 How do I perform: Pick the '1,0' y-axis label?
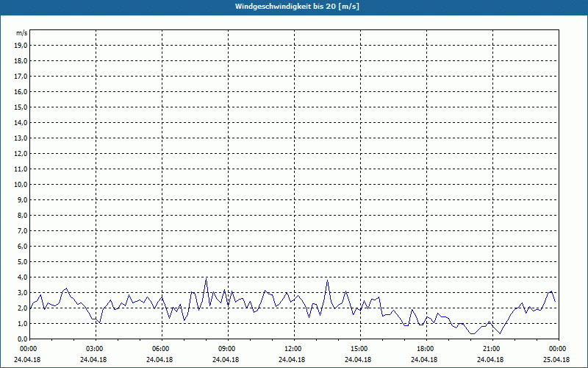pos(23,323)
